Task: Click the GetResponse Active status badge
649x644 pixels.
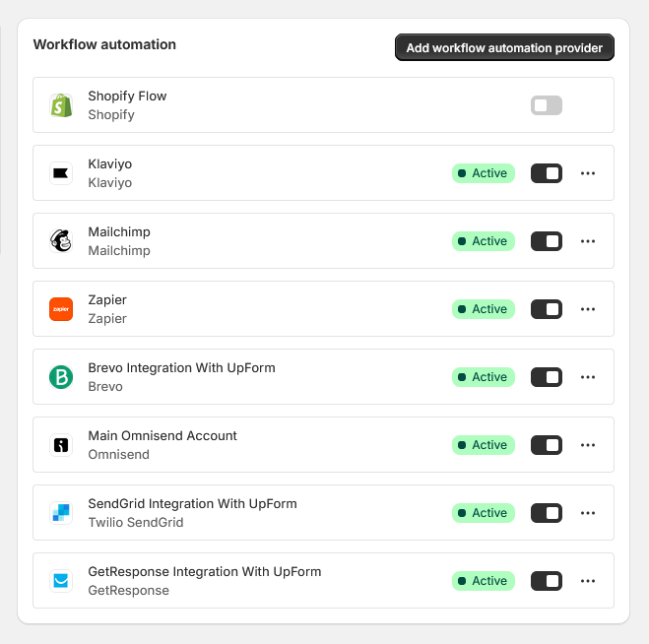Action: pos(483,581)
